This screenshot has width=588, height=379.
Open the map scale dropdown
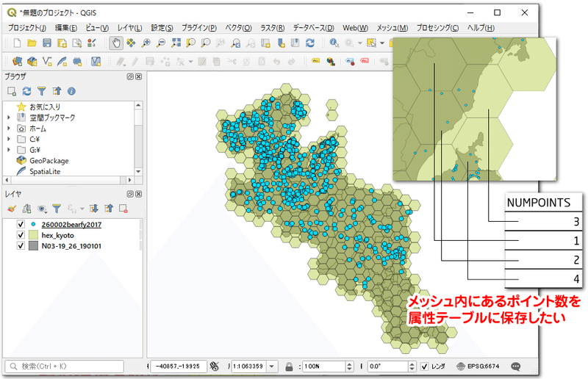click(272, 367)
